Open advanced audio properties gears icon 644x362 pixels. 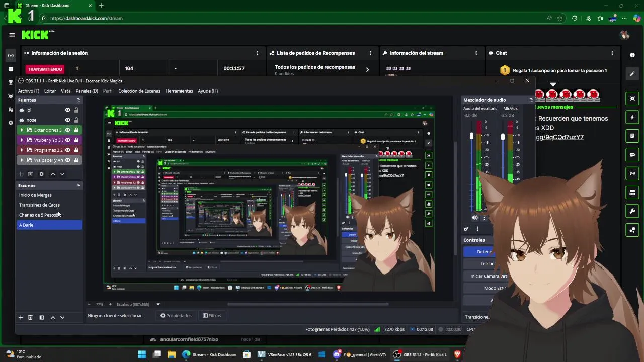tap(466, 229)
